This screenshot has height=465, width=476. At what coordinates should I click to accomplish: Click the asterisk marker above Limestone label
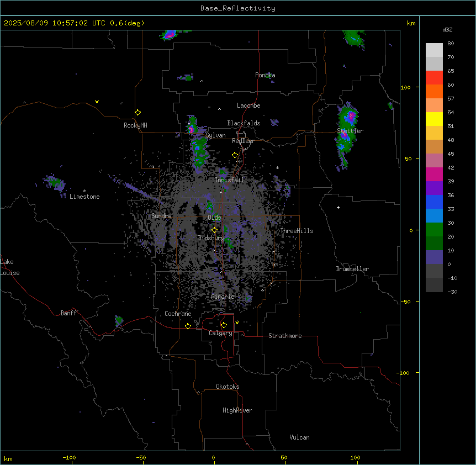tap(84, 191)
